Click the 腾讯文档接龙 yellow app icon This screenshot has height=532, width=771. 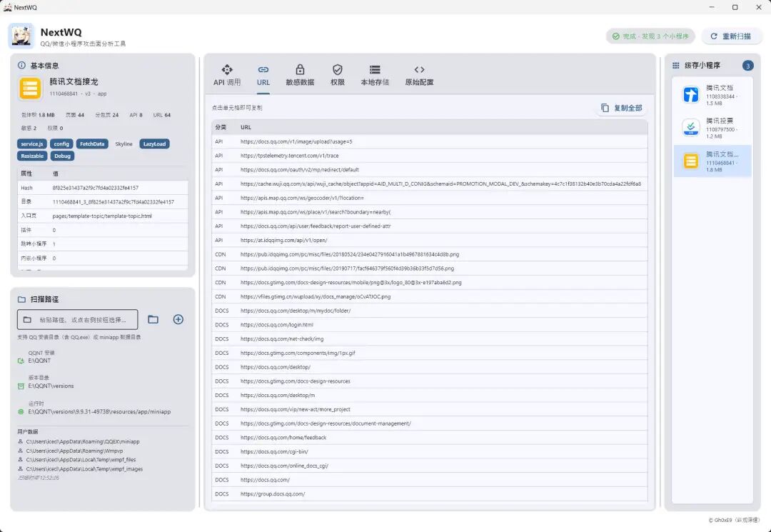[31, 88]
